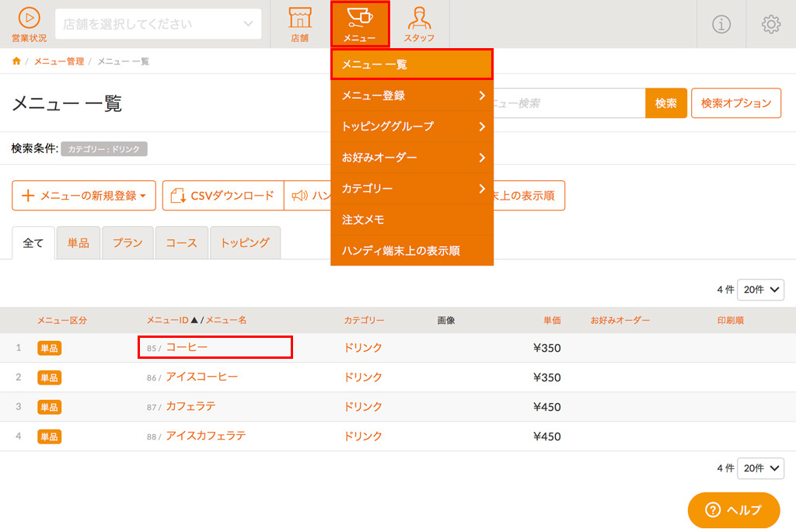Sort by 単価 column header
Viewport: 796px width, 532px height.
pyautogui.click(x=552, y=321)
